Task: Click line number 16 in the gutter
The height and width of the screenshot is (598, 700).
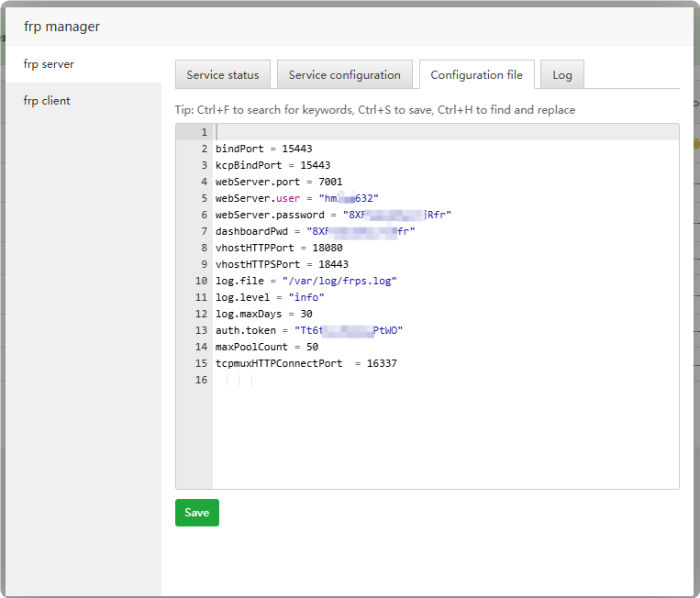Action: (201, 380)
